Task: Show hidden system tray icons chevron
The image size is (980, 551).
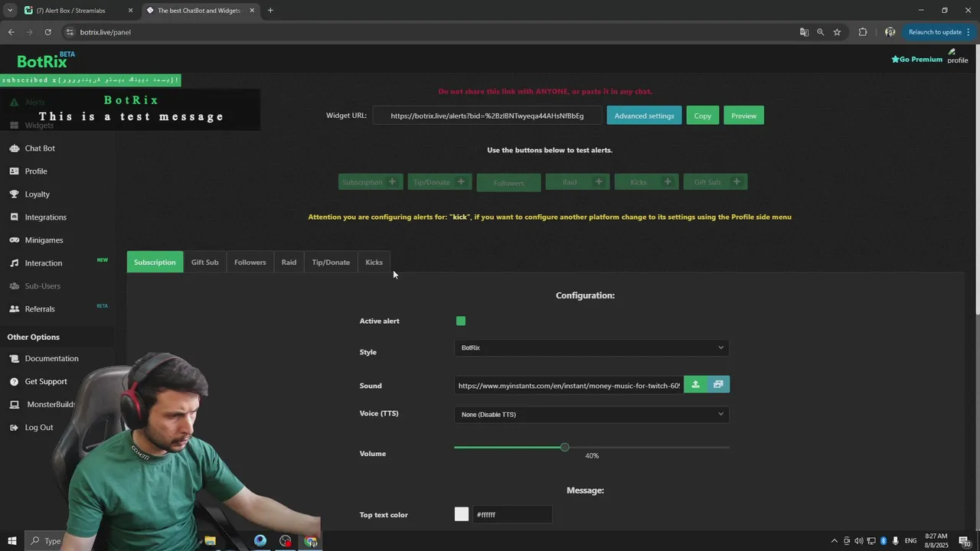Action: [x=835, y=541]
